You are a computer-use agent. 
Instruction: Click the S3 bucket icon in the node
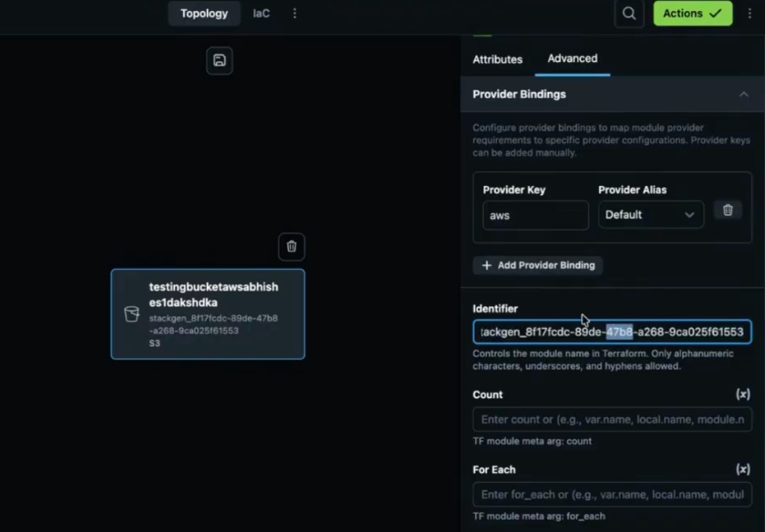[x=131, y=314]
